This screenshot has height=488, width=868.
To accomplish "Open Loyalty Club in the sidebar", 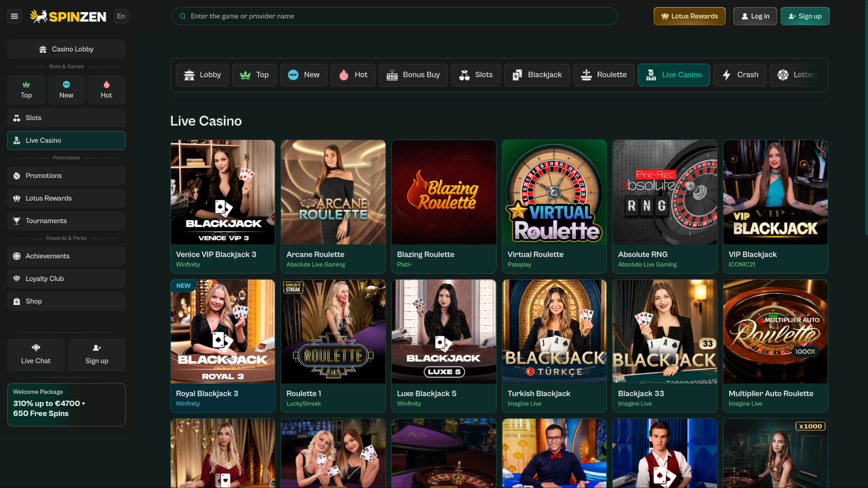I will [66, 279].
